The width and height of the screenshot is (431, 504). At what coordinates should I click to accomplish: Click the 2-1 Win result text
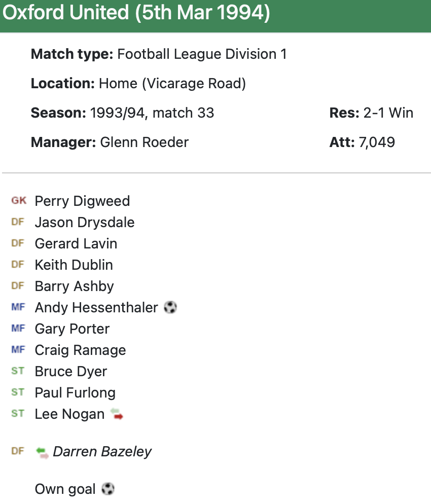[388, 113]
